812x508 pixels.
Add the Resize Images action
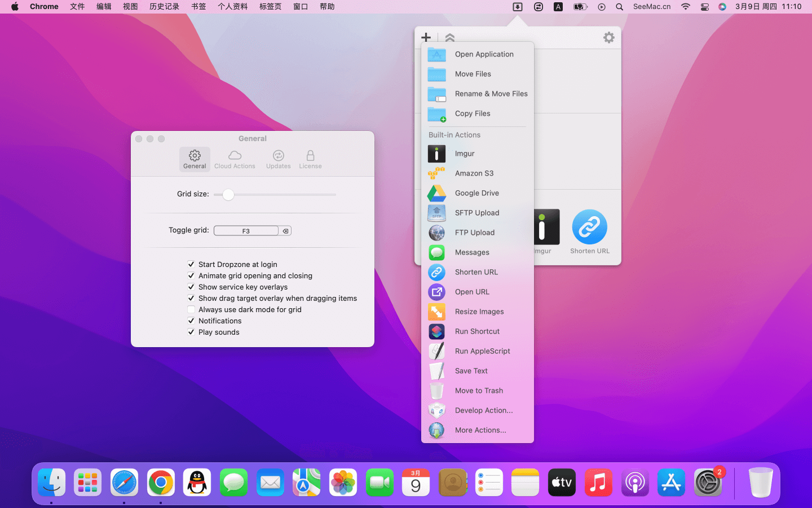pyautogui.click(x=477, y=312)
